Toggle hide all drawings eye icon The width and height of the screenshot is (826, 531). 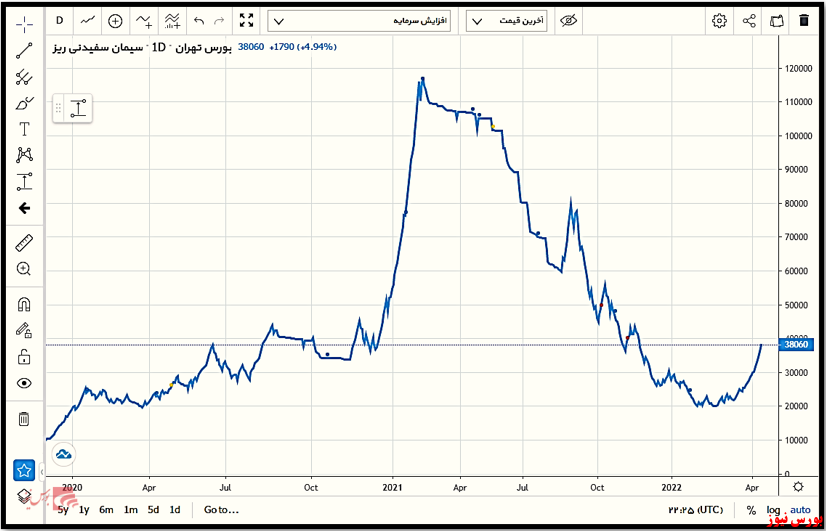pos(25,383)
